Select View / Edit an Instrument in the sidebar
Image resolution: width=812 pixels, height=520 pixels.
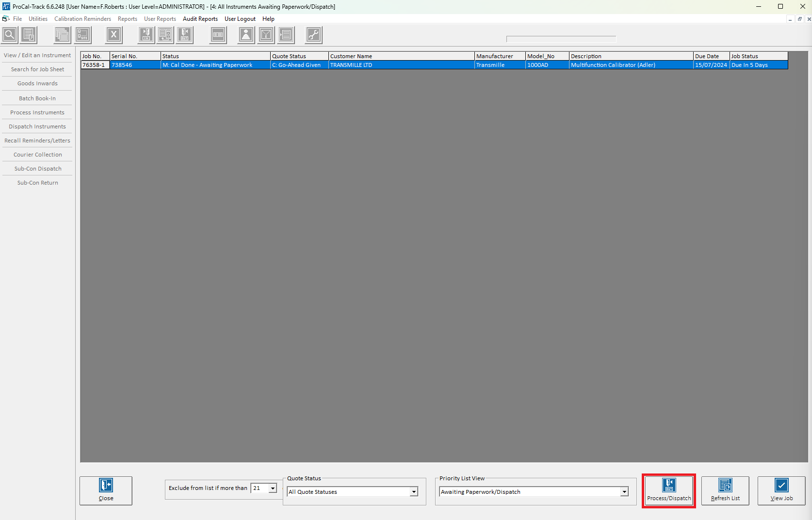pyautogui.click(x=37, y=55)
